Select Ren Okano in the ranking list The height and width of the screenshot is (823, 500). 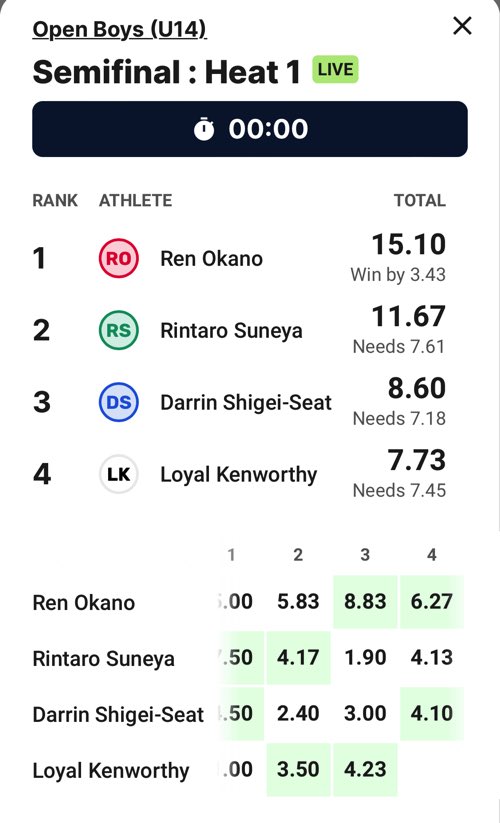[239, 258]
